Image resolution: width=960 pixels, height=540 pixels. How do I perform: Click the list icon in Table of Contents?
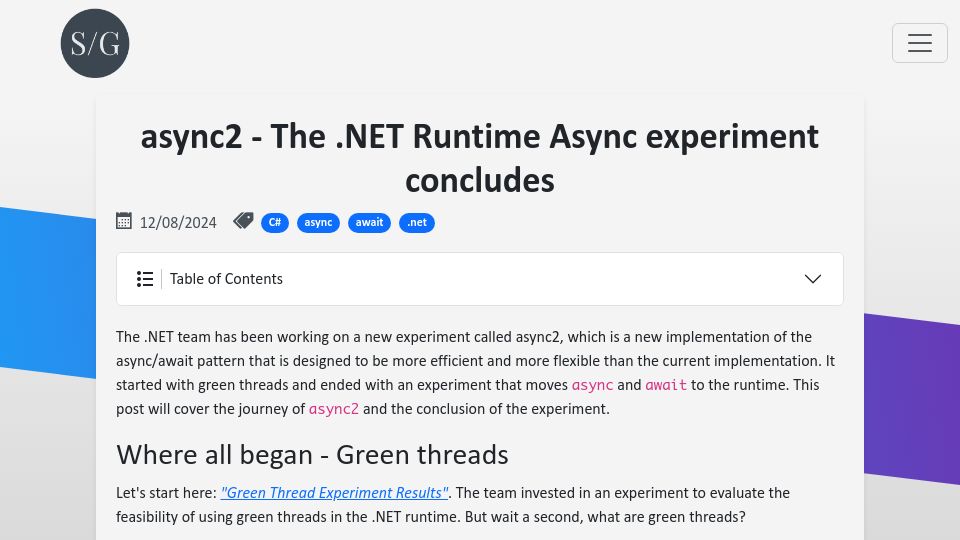pos(145,279)
